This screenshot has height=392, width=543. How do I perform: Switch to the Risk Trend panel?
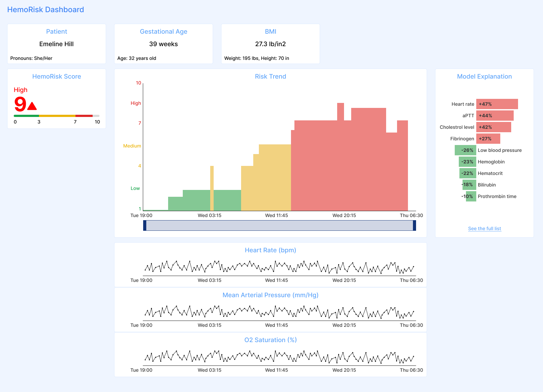click(270, 76)
